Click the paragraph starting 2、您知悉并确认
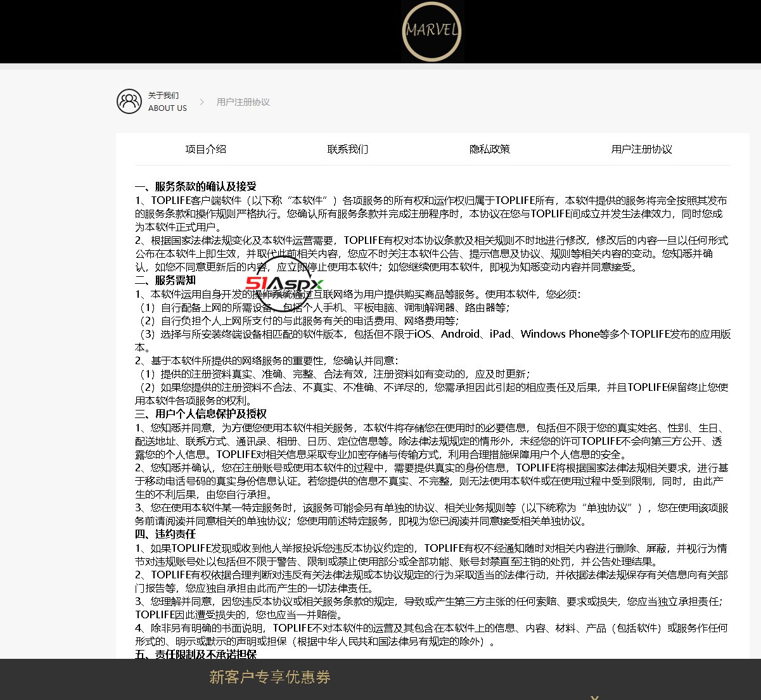 point(432,481)
